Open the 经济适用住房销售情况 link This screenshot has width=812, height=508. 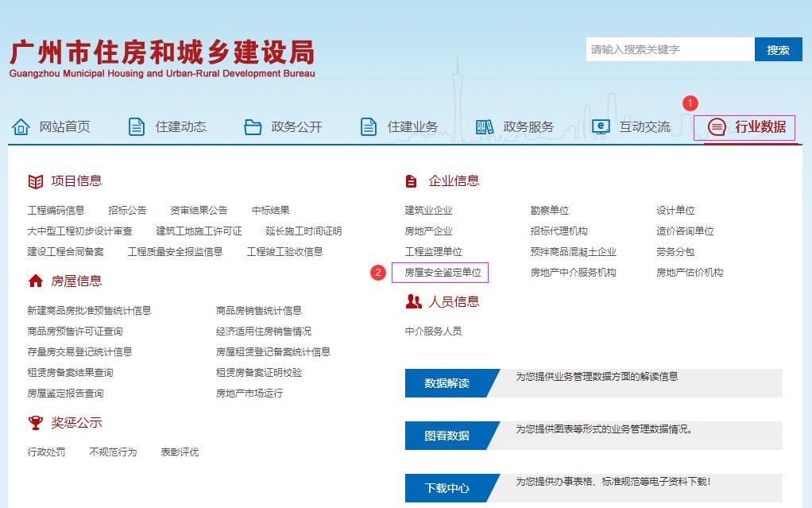tap(264, 332)
